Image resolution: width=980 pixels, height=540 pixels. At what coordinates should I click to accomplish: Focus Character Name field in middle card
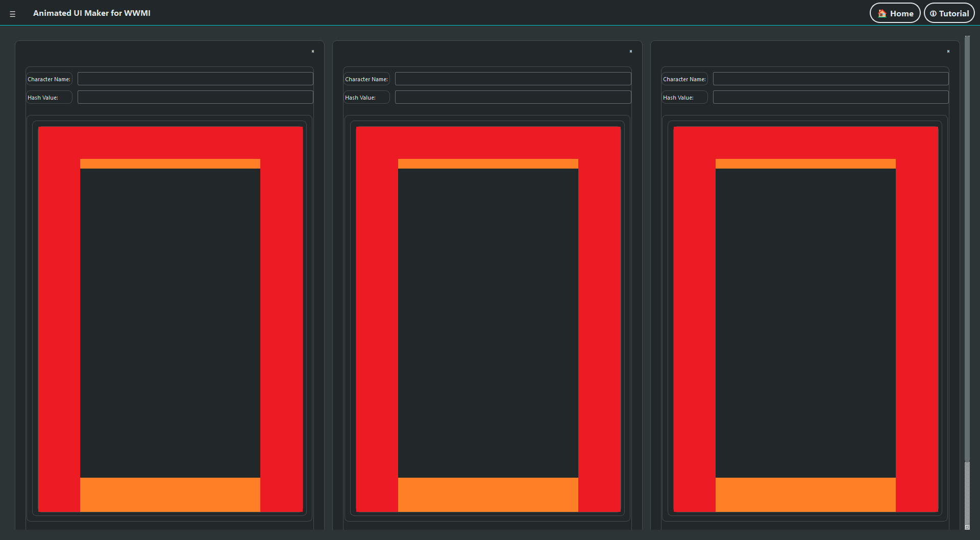point(513,79)
